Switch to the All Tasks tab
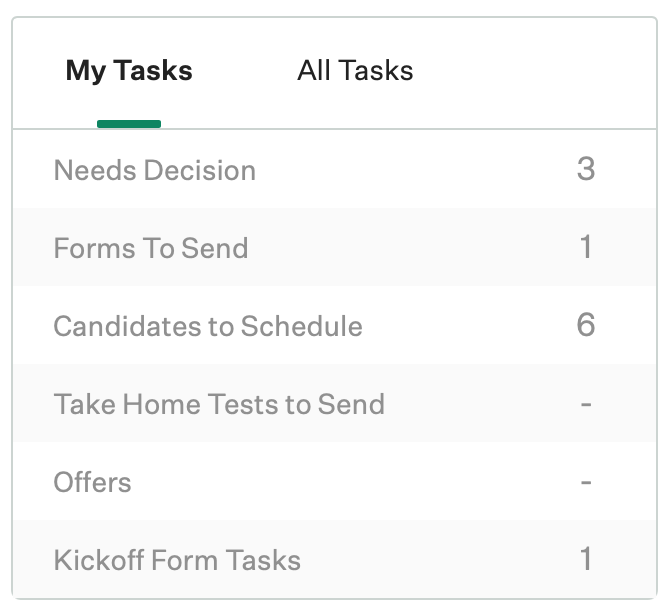The width and height of the screenshot is (668, 612). click(x=355, y=71)
